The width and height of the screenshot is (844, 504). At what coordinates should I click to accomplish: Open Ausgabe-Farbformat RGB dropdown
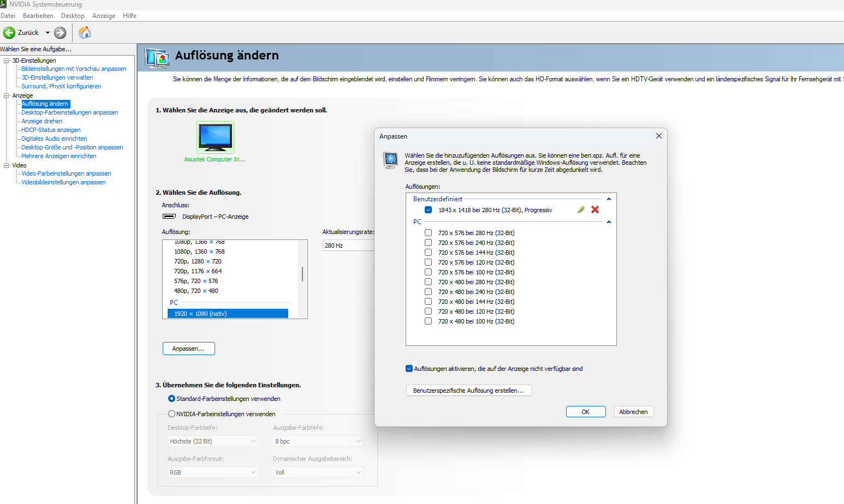pos(212,472)
